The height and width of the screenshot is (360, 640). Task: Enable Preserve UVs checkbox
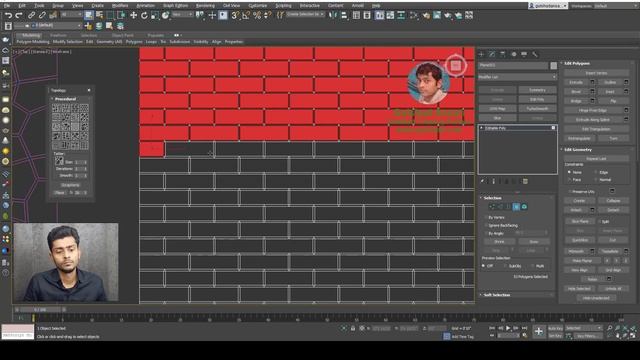(x=570, y=191)
